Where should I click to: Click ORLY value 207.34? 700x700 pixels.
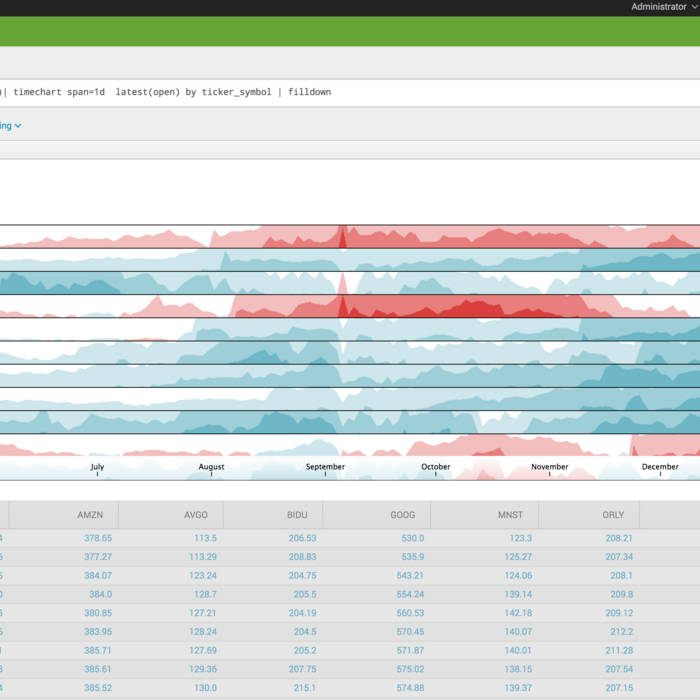[619, 557]
